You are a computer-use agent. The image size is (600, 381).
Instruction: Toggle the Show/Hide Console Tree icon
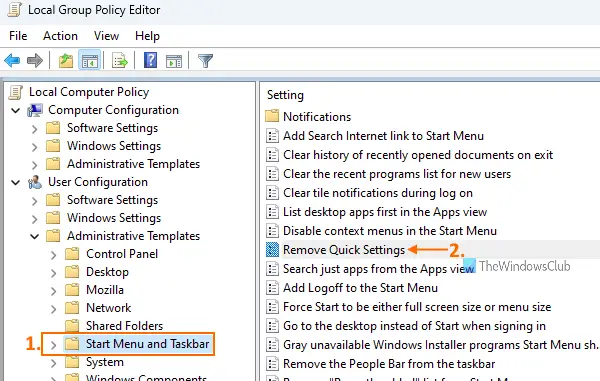[x=90, y=60]
